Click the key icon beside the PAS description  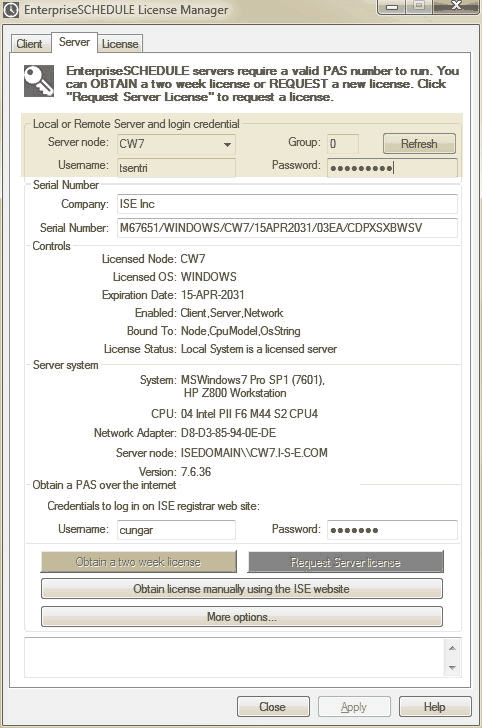tap(39, 81)
